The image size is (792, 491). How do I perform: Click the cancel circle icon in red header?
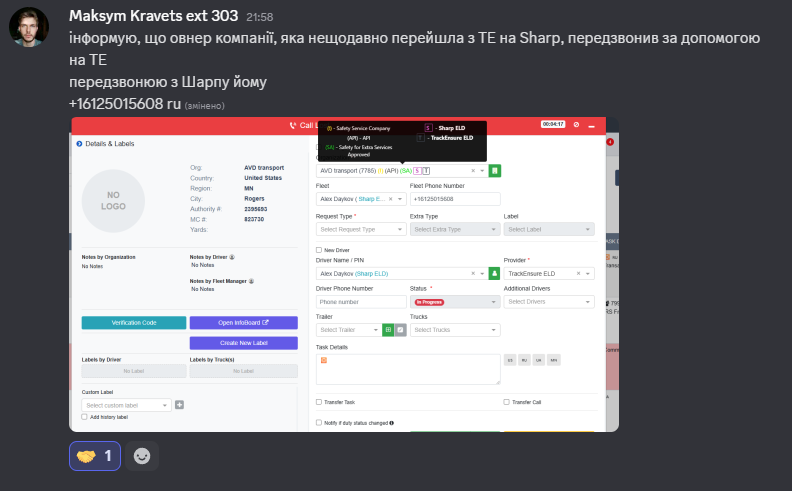[x=576, y=125]
